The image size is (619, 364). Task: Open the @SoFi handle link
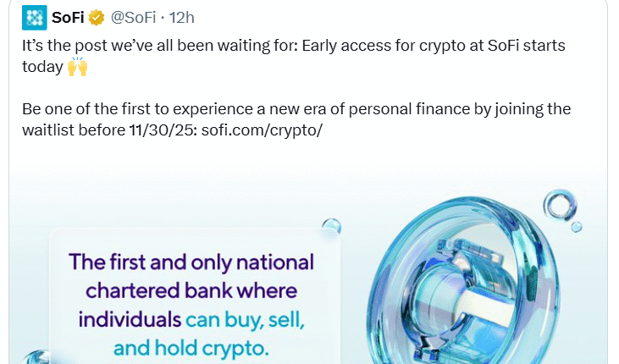coord(134,17)
